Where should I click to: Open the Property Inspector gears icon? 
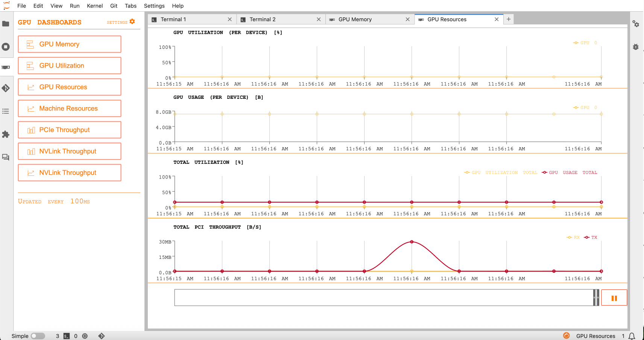(x=636, y=24)
